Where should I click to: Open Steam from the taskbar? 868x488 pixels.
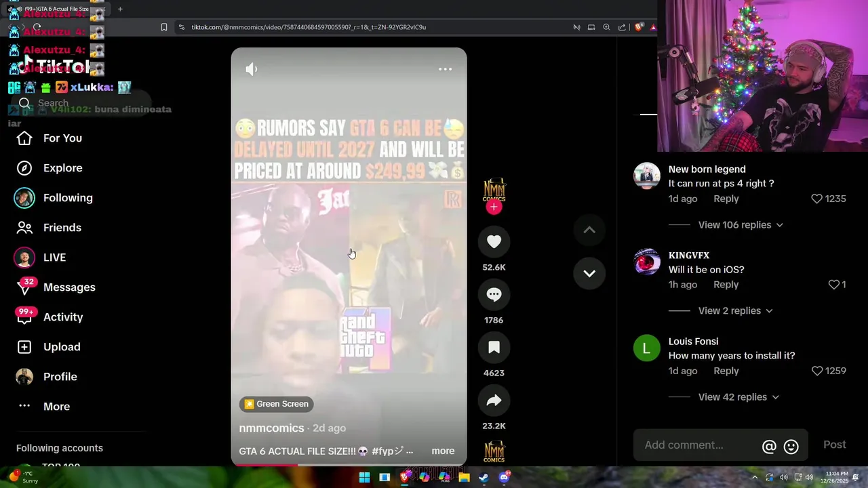tap(484, 477)
